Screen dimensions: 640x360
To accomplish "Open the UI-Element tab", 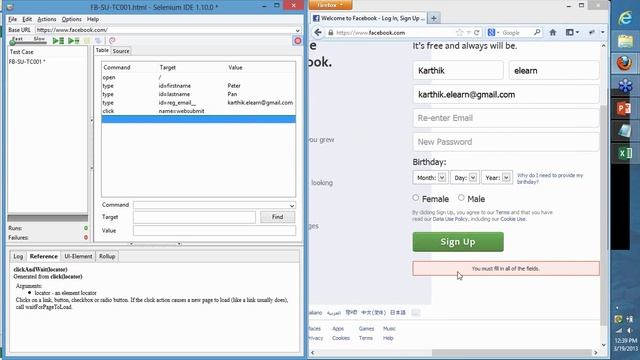I will pos(78,256).
